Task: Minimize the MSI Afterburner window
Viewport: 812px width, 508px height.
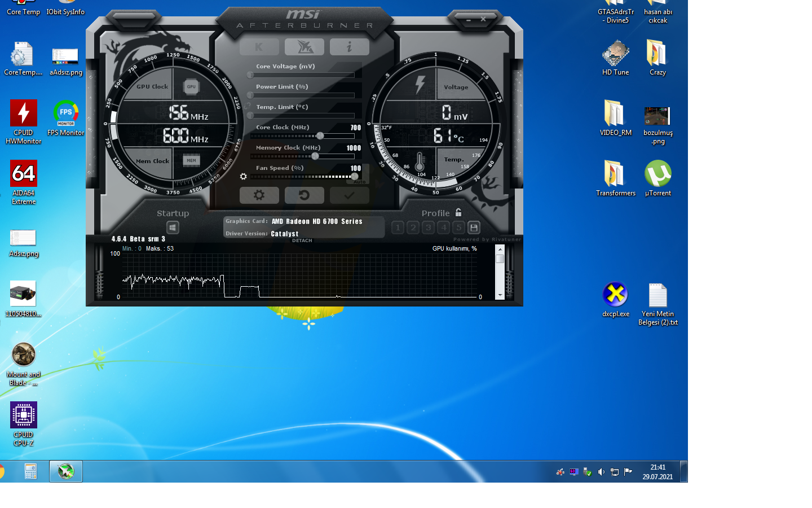Action: [x=469, y=20]
